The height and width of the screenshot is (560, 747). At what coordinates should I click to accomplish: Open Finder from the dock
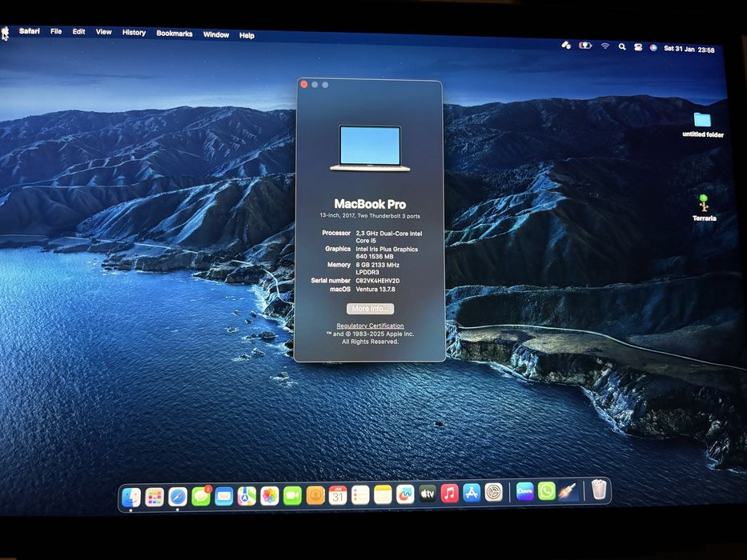tap(131, 497)
